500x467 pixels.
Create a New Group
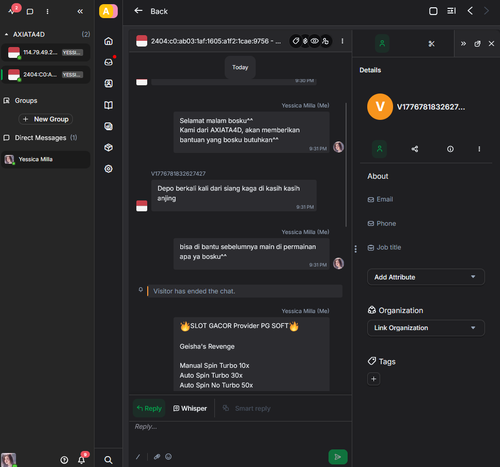(x=46, y=119)
